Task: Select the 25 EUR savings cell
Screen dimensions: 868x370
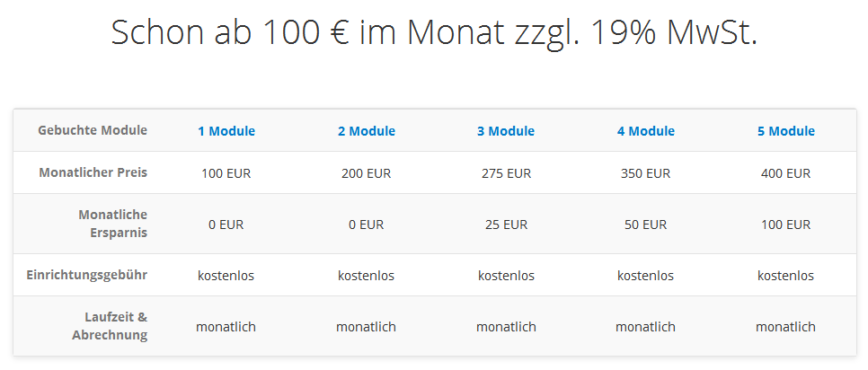Action: click(x=506, y=225)
